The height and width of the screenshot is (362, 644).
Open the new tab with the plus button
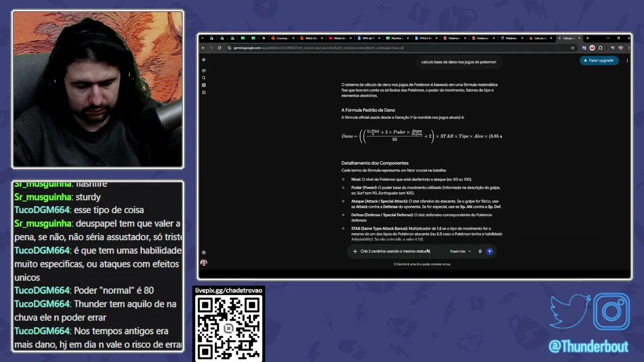(x=587, y=38)
